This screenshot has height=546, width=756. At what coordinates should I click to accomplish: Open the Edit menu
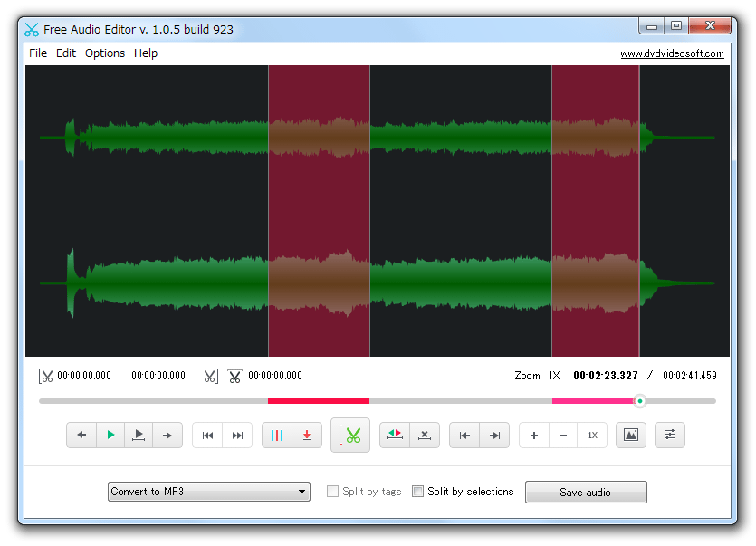pyautogui.click(x=65, y=53)
